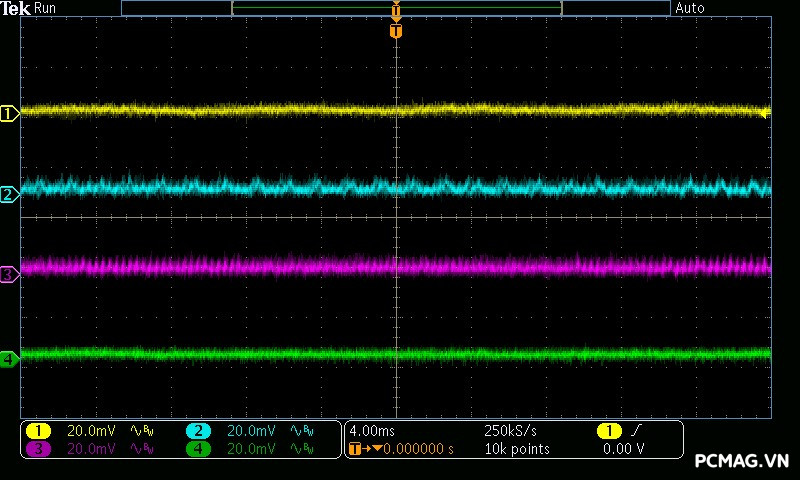Click the Auto trigger mode label
This screenshot has width=800, height=480.
[x=690, y=8]
